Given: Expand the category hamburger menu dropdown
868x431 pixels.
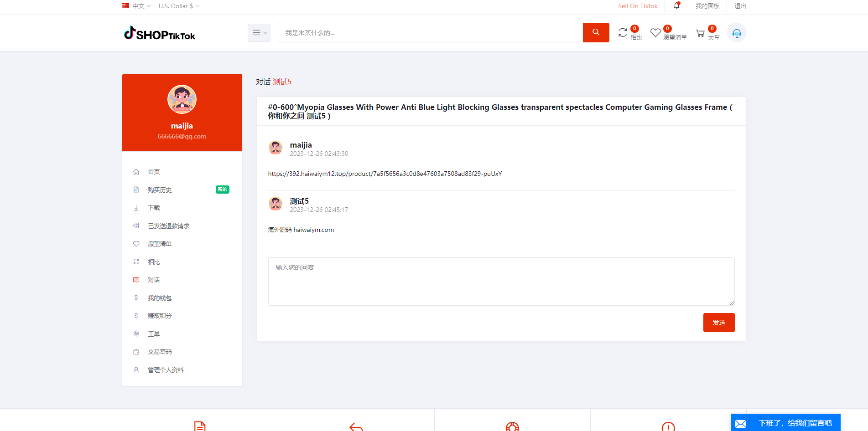Looking at the screenshot, I should tap(259, 33).
